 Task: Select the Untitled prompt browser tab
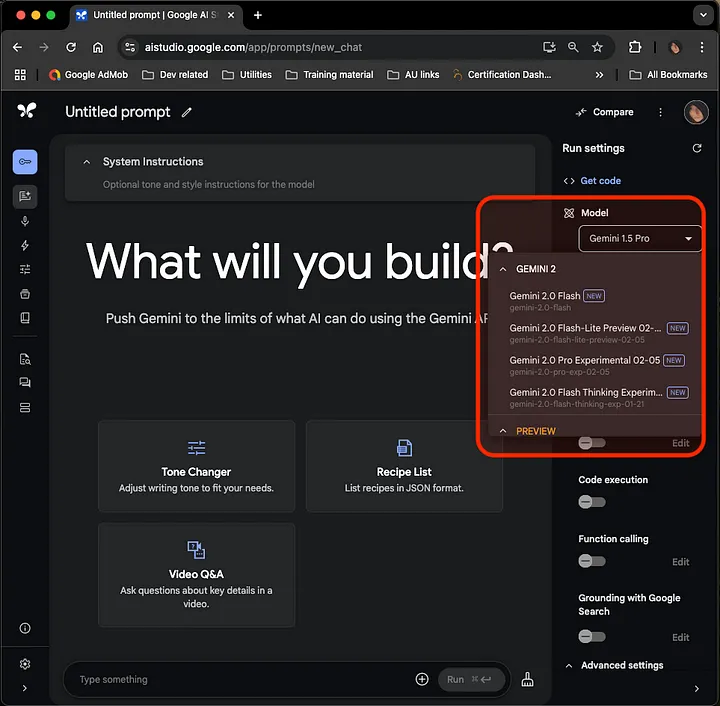click(x=154, y=15)
